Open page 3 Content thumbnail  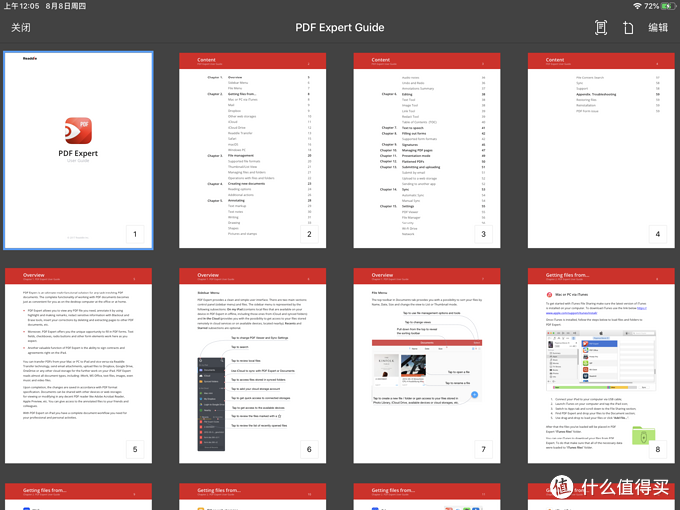point(427,150)
